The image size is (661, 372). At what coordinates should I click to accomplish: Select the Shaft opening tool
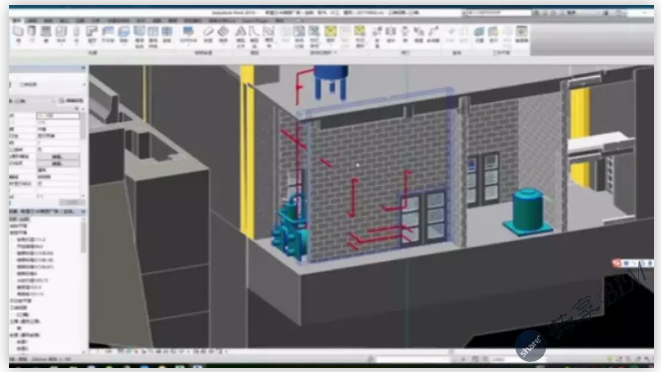(391, 35)
